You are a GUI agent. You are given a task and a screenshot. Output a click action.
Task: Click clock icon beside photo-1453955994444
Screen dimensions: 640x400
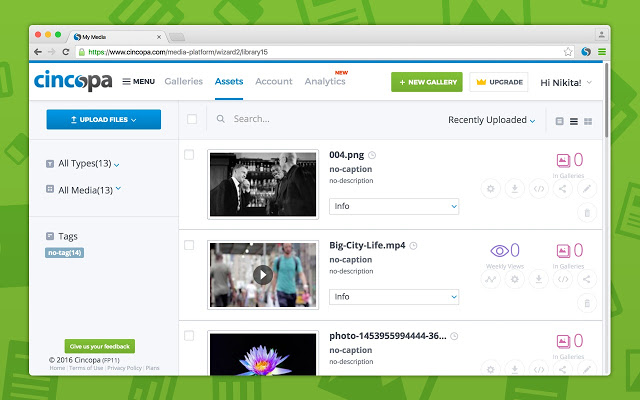tap(454, 336)
